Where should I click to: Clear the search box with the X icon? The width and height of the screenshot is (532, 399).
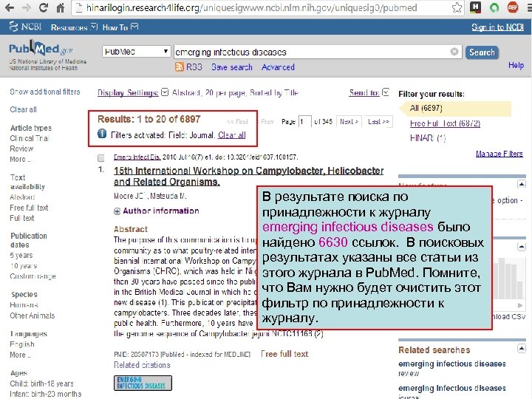pos(454,52)
